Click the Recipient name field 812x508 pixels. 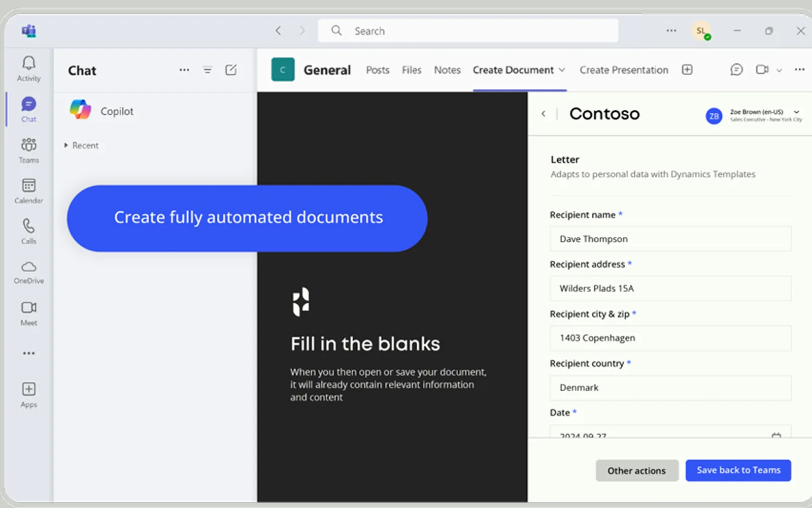pyautogui.click(x=670, y=239)
